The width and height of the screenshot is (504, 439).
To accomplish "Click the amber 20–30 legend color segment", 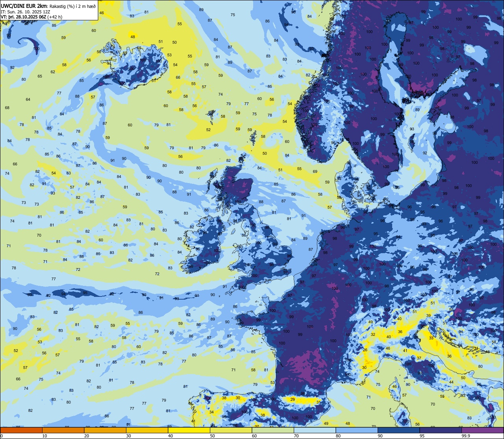I will (105, 430).
